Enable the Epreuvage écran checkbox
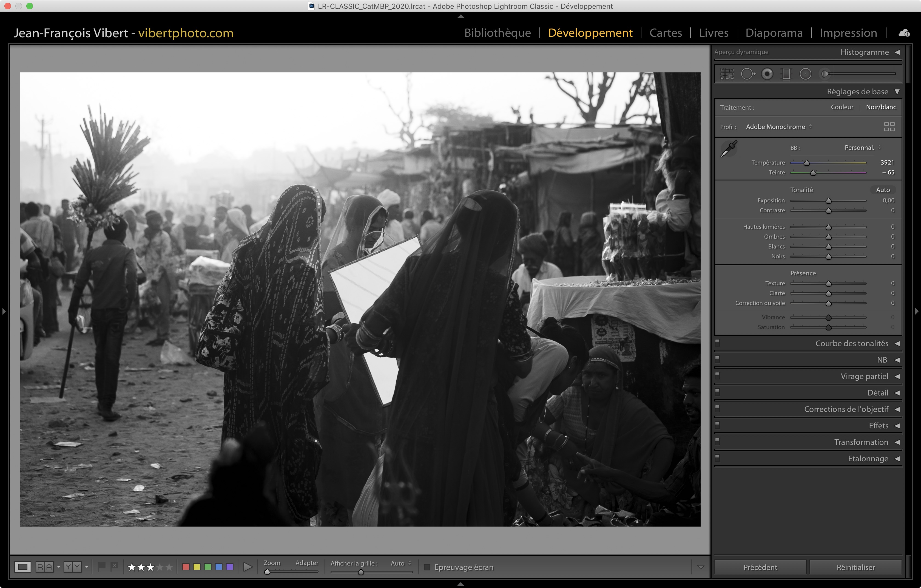This screenshot has height=588, width=921. tap(427, 567)
